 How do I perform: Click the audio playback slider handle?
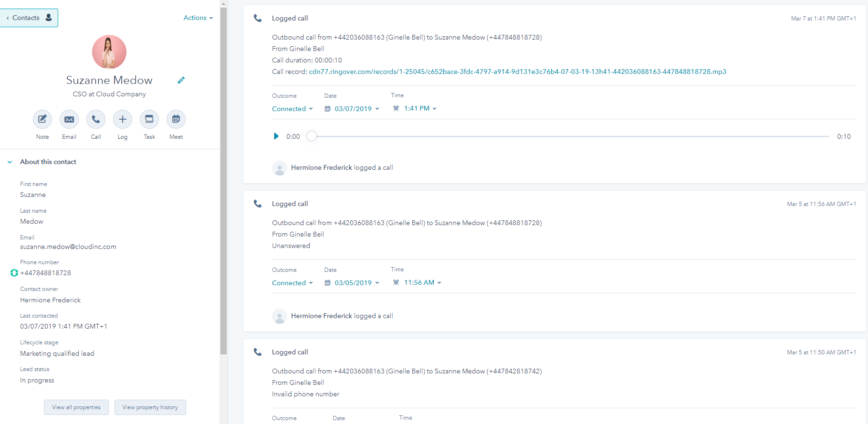click(x=312, y=136)
